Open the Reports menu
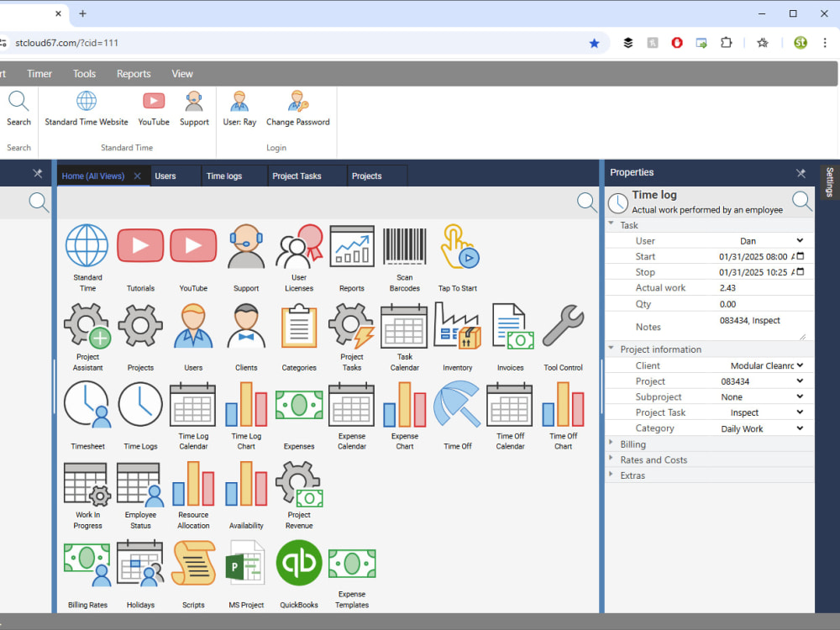The width and height of the screenshot is (840, 630). (134, 74)
